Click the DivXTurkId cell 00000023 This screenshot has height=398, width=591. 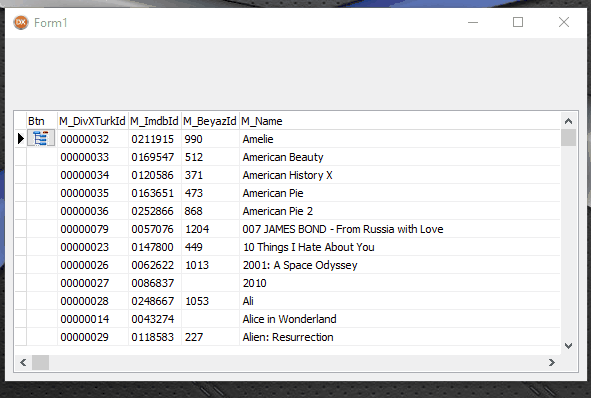point(93,247)
